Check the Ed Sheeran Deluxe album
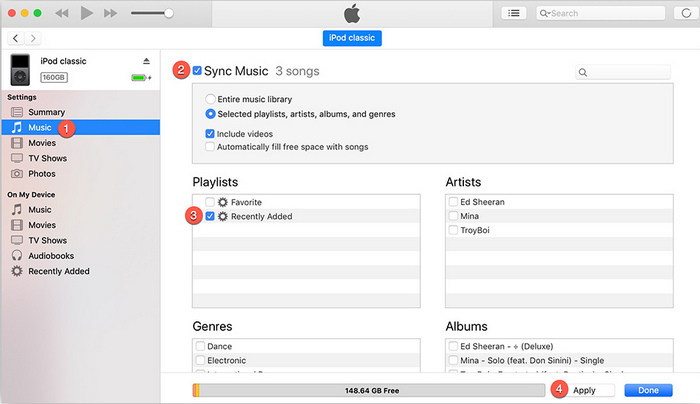Image resolution: width=700 pixels, height=404 pixels. tap(453, 346)
